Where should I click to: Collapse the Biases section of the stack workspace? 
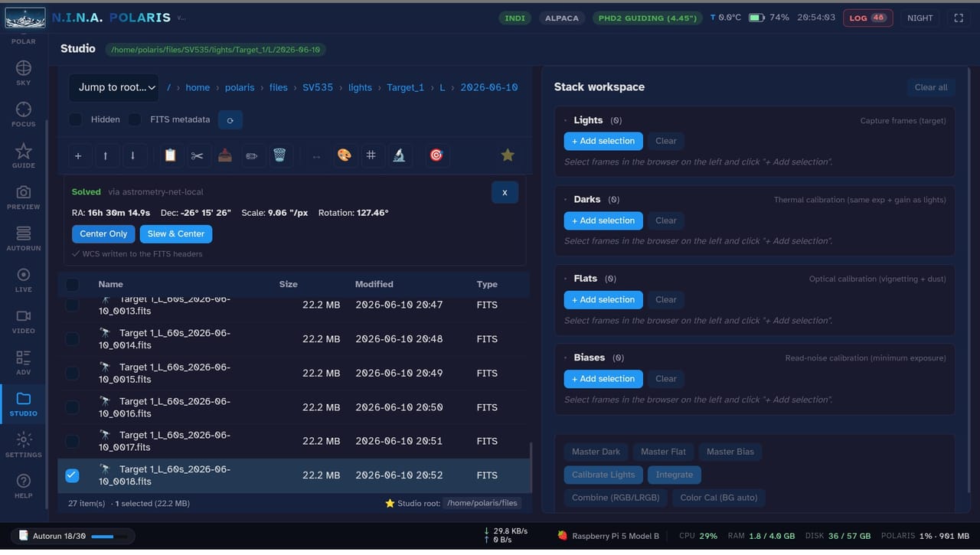(x=566, y=357)
